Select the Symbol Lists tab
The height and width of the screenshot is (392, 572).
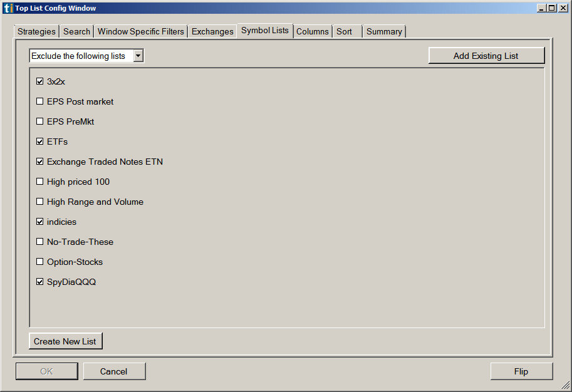[x=265, y=31]
